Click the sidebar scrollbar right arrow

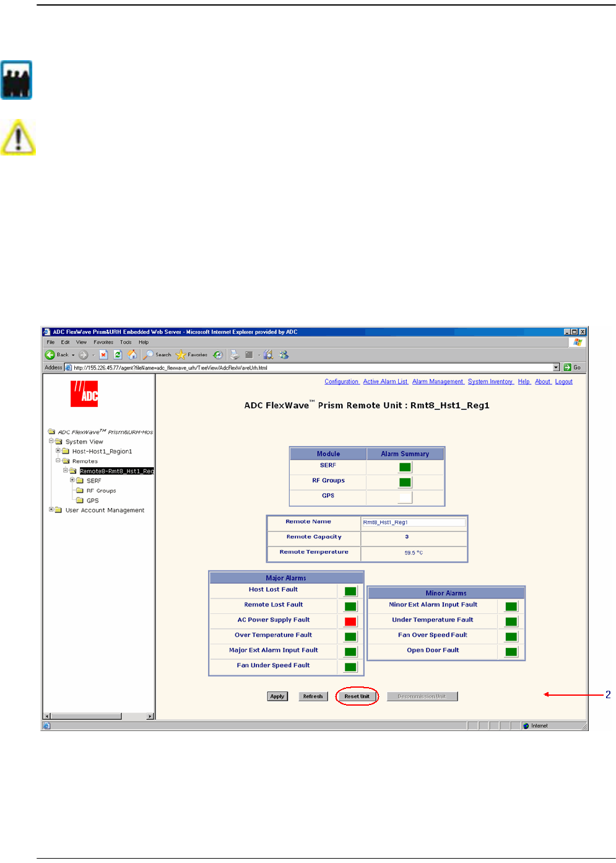[x=150, y=716]
